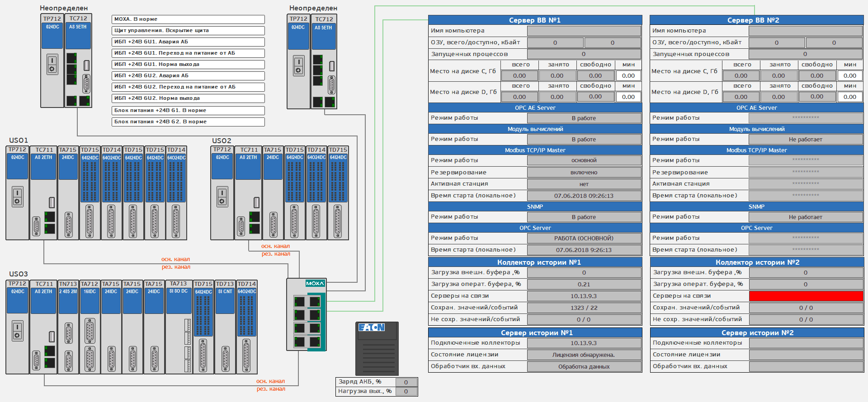Screen dimensions: 868x402
Task: Open the USO3 TA713 module
Action: [x=179, y=327]
